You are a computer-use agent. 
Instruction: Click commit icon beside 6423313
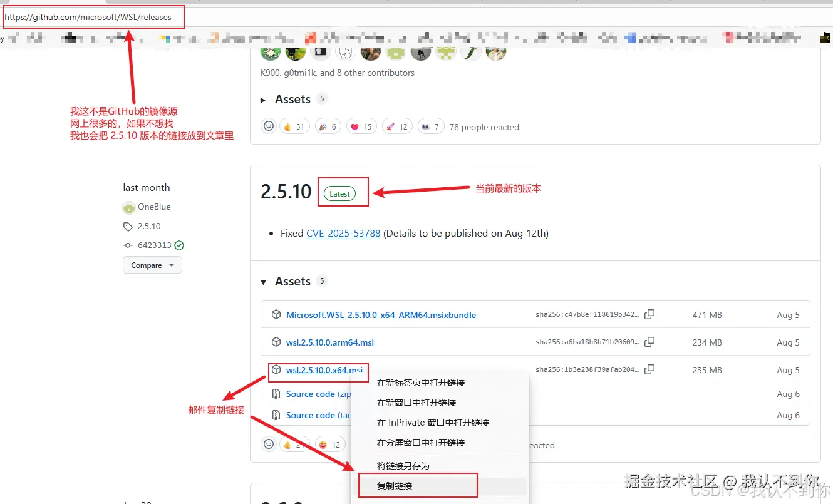[x=128, y=245]
